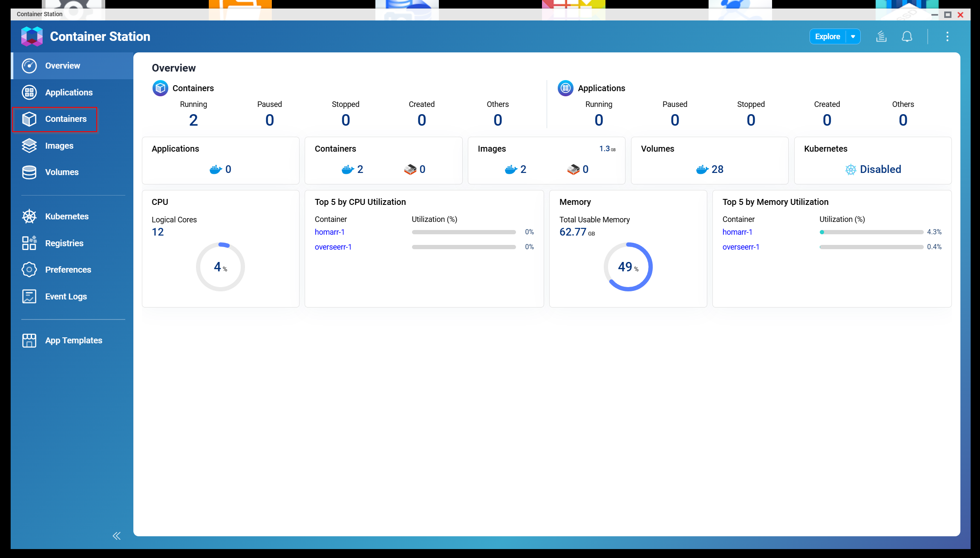Click the Registries sidebar icon

29,243
